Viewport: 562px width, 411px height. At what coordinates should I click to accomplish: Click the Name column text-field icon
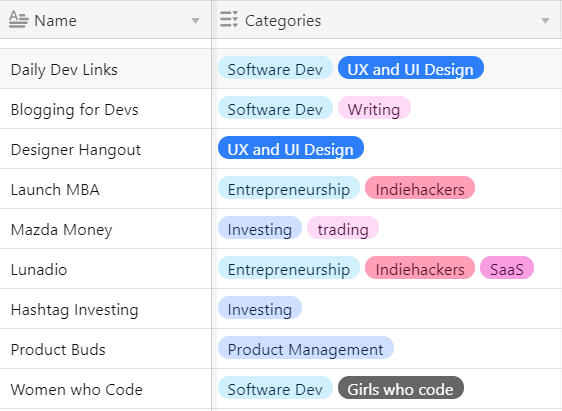tap(18, 20)
